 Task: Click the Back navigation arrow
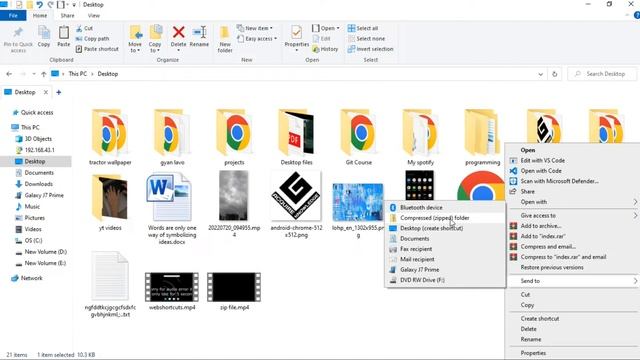point(9,74)
